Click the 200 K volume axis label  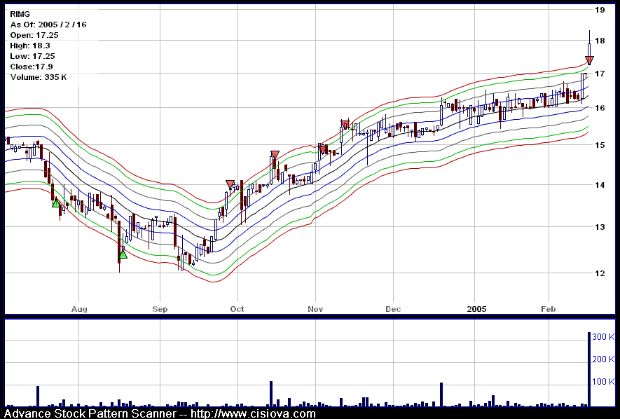click(604, 359)
